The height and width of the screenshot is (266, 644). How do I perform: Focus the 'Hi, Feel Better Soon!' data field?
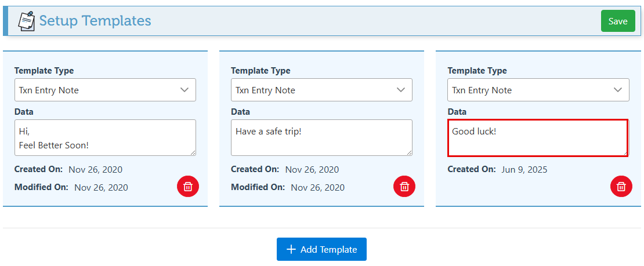[105, 137]
